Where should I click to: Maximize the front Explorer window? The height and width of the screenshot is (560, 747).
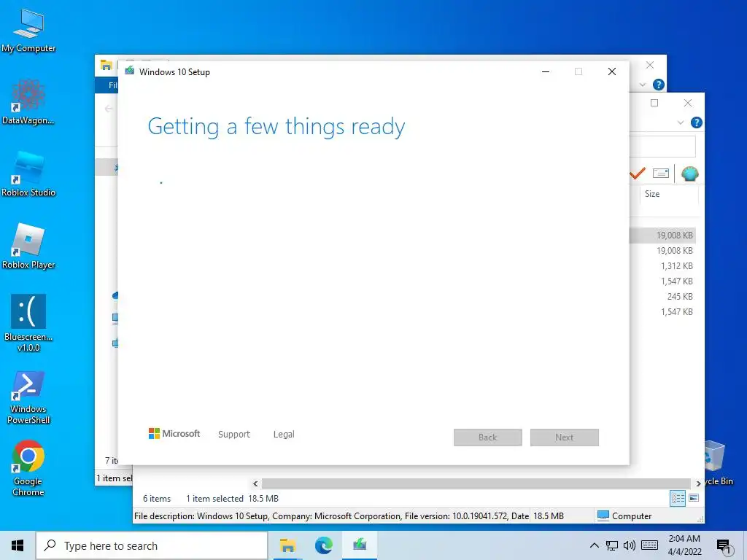[x=654, y=103]
